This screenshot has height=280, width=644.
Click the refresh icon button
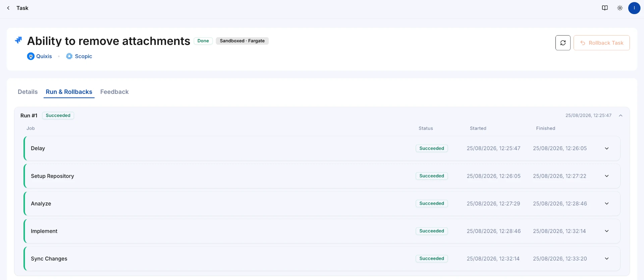point(563,43)
